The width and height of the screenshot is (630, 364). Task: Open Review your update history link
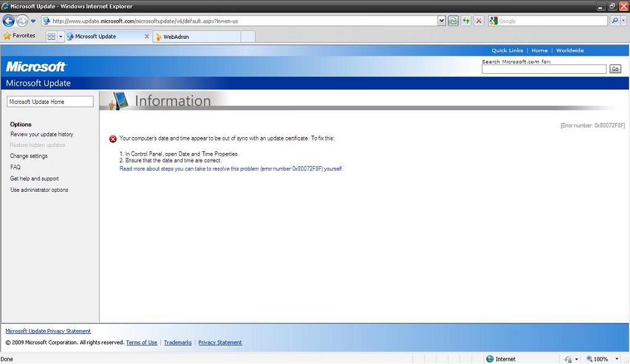42,134
